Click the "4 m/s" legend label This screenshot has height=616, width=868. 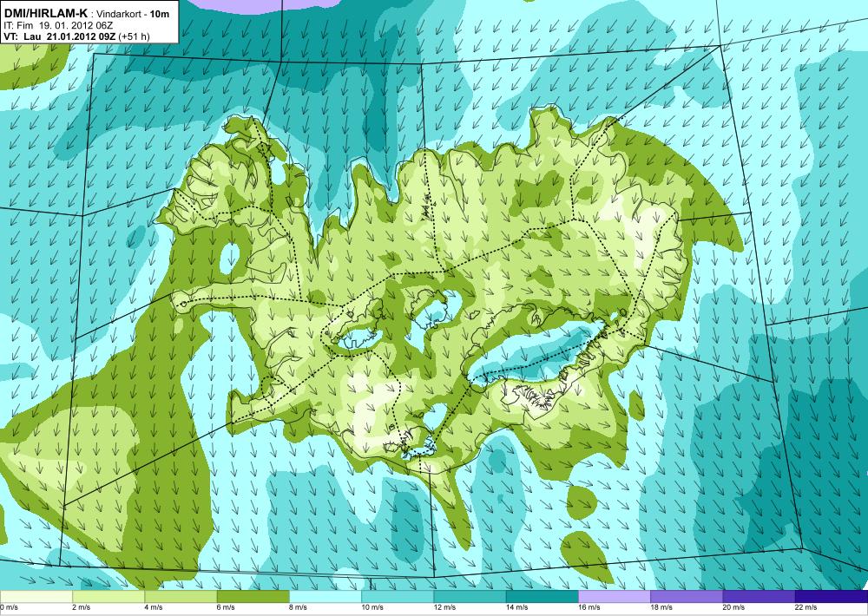click(x=154, y=607)
